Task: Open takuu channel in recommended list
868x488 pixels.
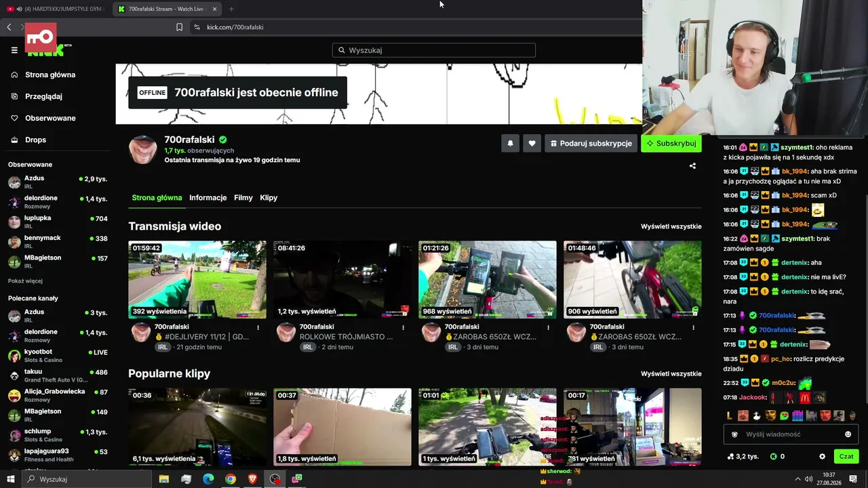Action: point(58,375)
